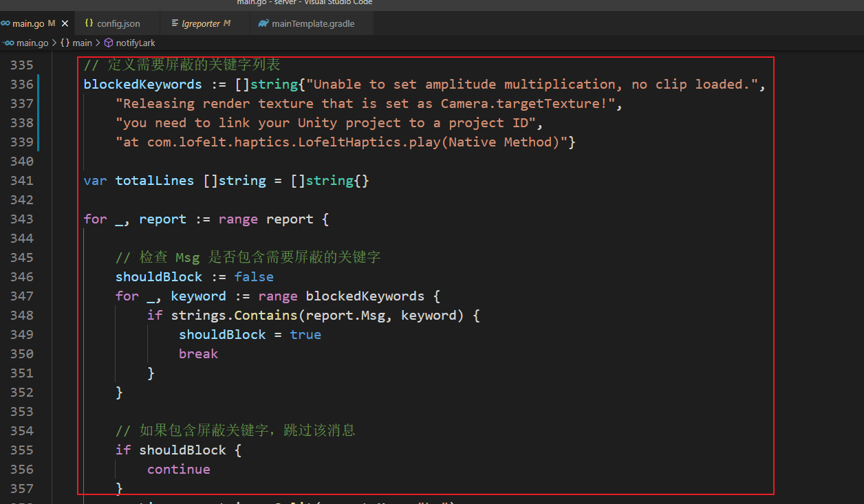Click the file icon on lgreporter tab
The image size is (864, 504).
click(175, 23)
